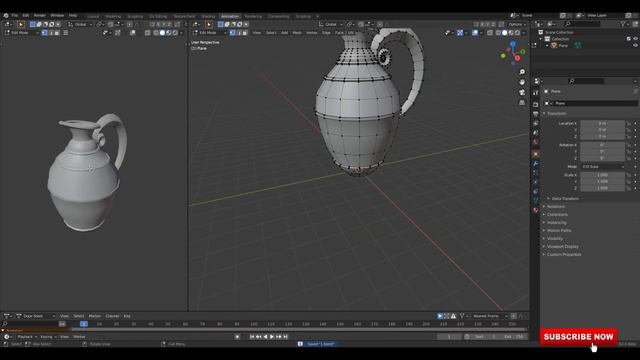The width and height of the screenshot is (640, 360).
Task: Expand the Relations panel
Action: click(556, 207)
